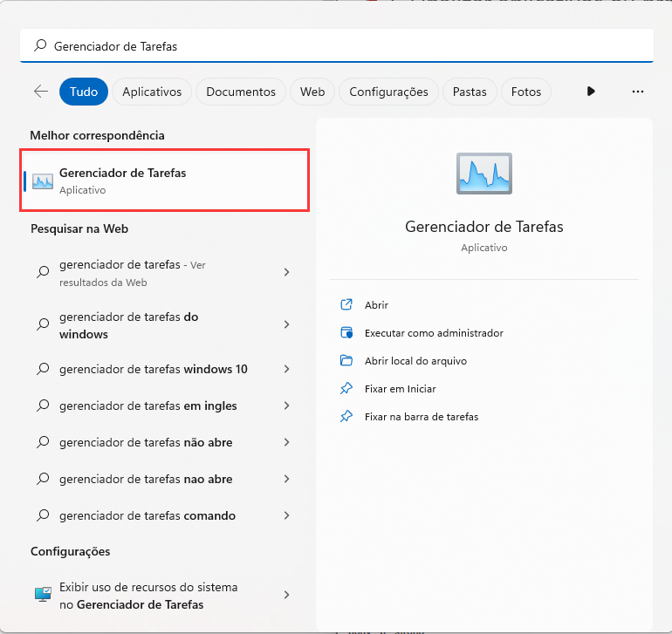Click the large Task Manager graph icon
This screenshot has height=634, width=672.
[483, 174]
